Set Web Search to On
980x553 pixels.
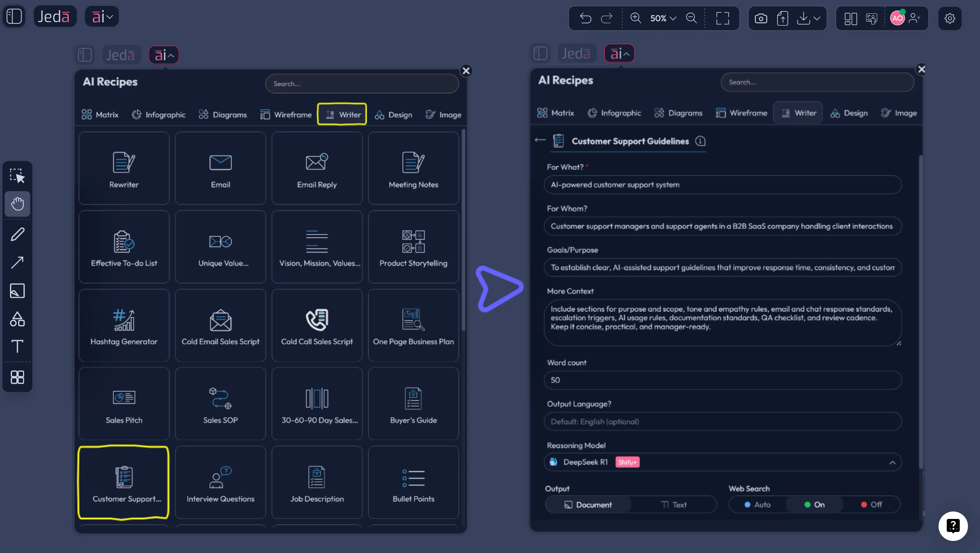[x=815, y=505]
